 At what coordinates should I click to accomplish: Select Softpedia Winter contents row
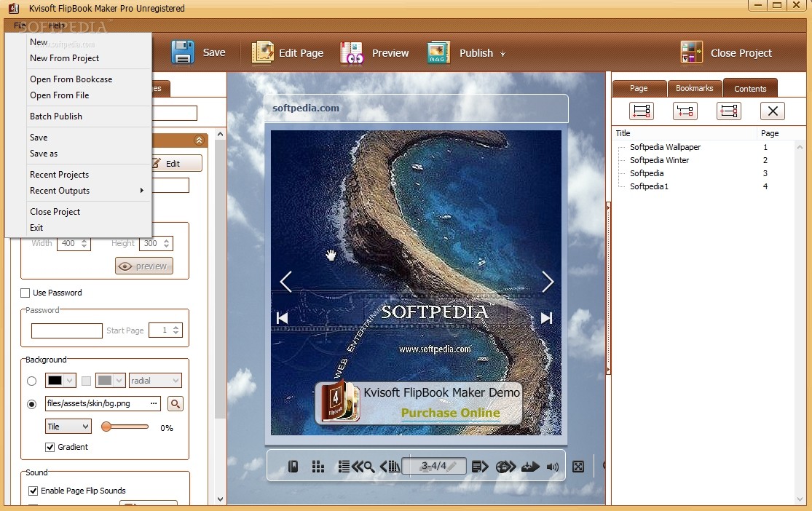(x=659, y=160)
